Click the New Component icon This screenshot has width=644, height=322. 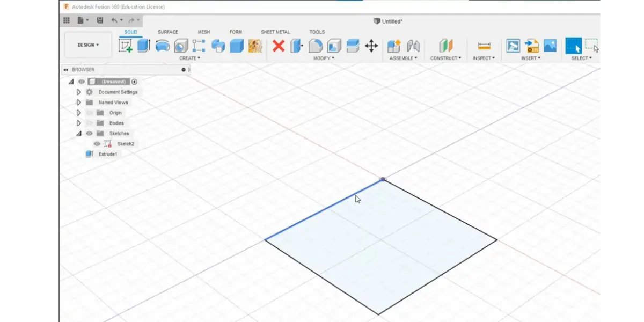pos(394,46)
